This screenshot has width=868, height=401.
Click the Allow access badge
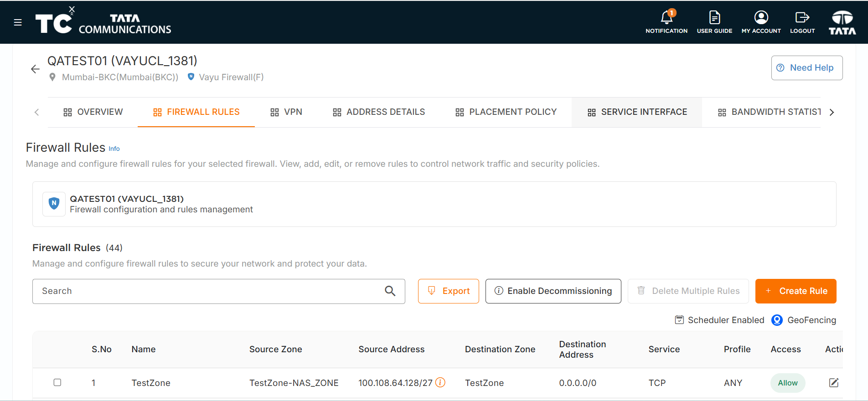tap(788, 383)
